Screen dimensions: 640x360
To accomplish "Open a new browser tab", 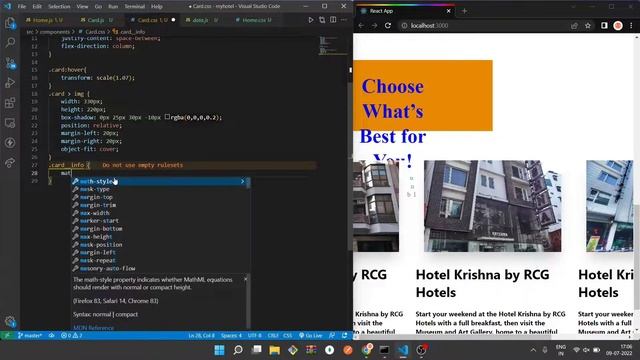I will pyautogui.click(x=464, y=11).
